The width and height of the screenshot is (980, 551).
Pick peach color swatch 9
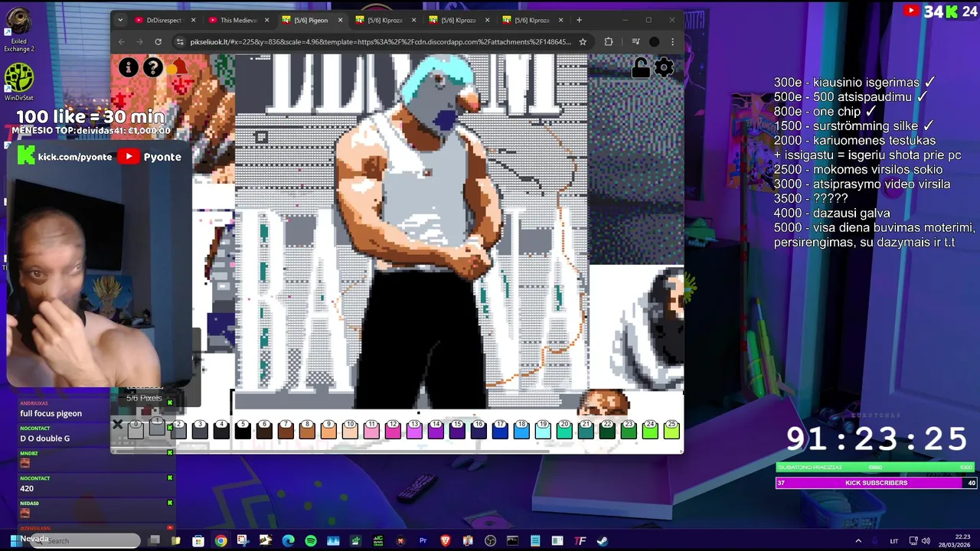point(328,430)
